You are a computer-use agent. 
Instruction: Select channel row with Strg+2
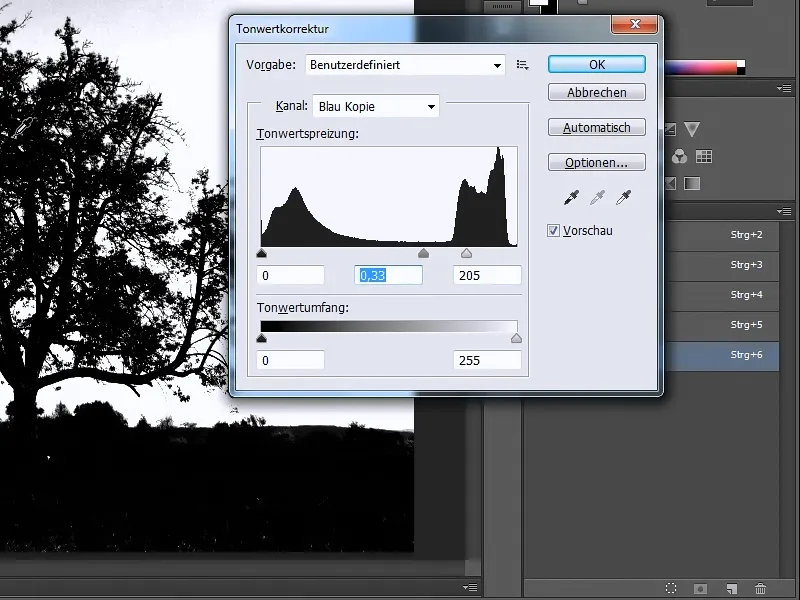tap(722, 235)
